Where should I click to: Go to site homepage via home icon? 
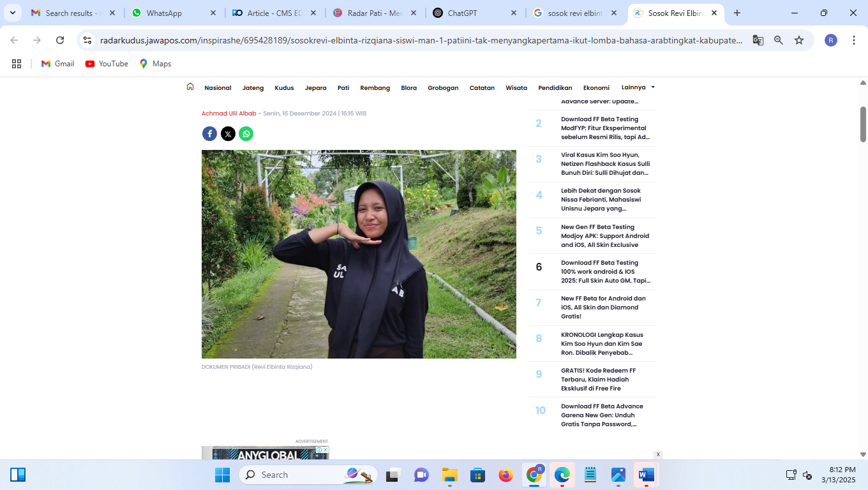pyautogui.click(x=190, y=87)
